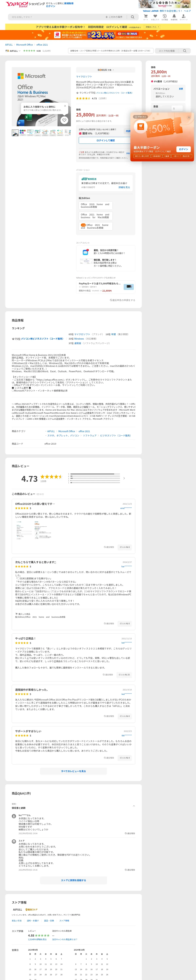Report the store's Q&A answer
The width and height of the screenshot is (196, 980).
[130, 870]
